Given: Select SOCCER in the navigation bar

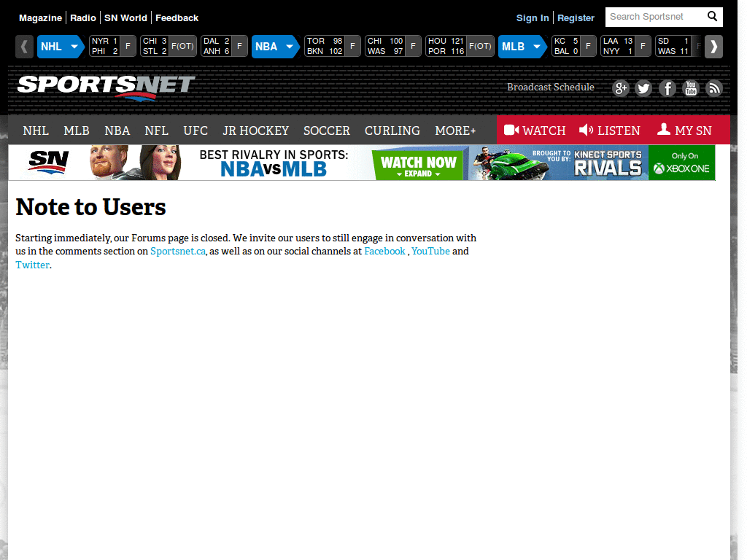Looking at the screenshot, I should [x=327, y=131].
